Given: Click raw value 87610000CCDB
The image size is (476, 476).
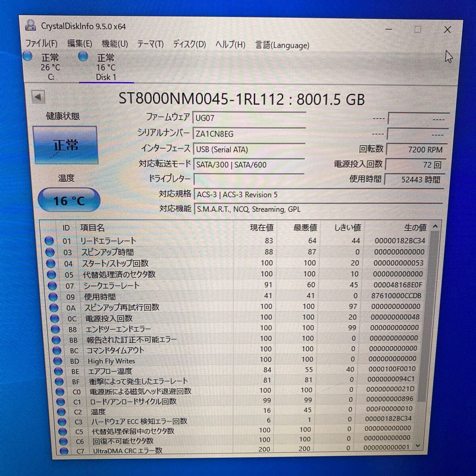Looking at the screenshot, I should [x=396, y=296].
